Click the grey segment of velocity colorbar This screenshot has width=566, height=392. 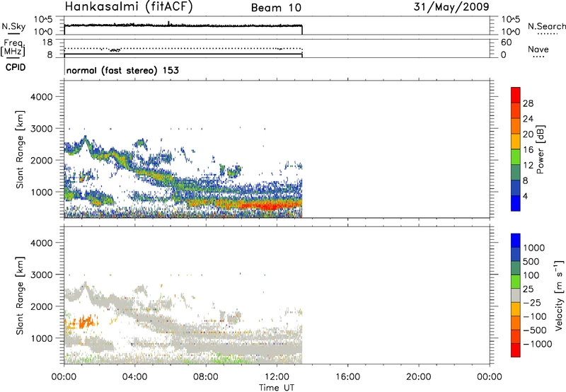[516, 295]
